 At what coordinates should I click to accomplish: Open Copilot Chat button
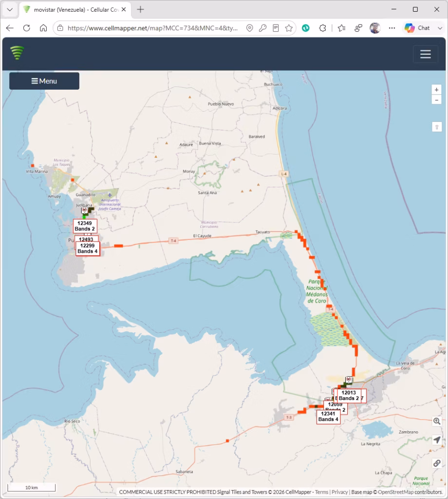(417, 28)
